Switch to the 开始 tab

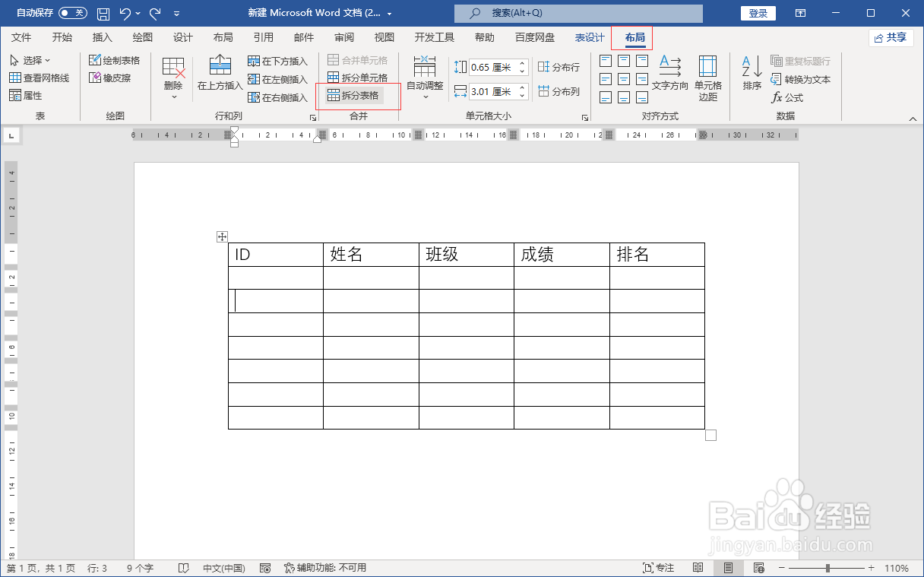click(x=62, y=37)
